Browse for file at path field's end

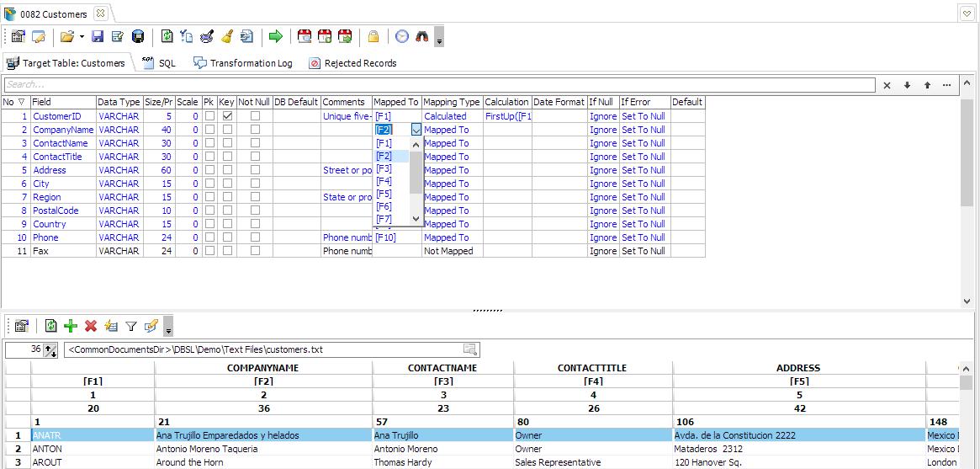point(470,349)
